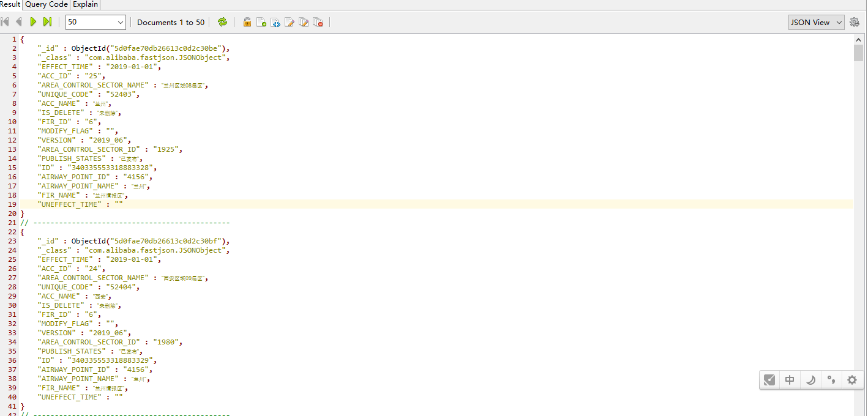The image size is (868, 416).
Task: Toggle the Chinese/English input mode button
Action: tap(790, 380)
